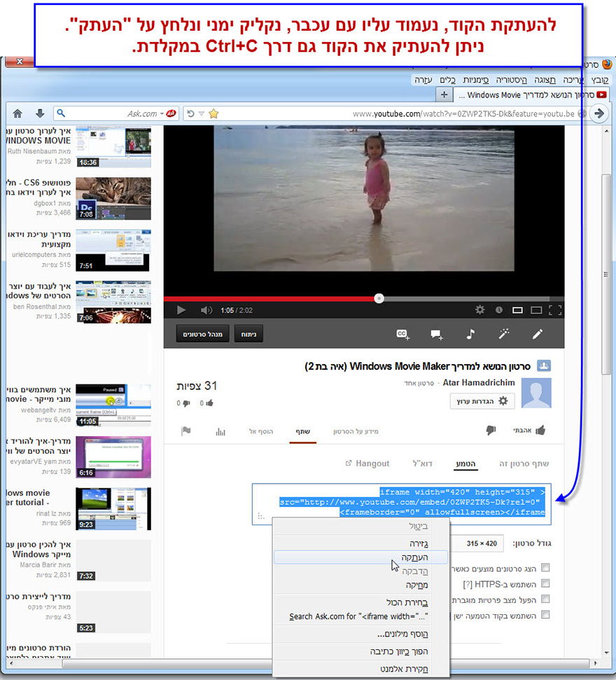Check הפעל מצב פרטיות מוגברת option
The image size is (616, 680).
546,599
